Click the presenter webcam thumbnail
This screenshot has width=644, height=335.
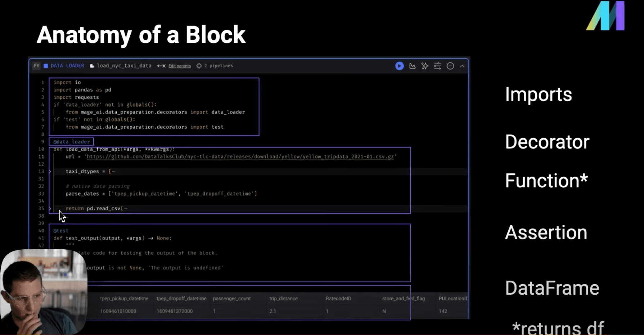pos(44,292)
